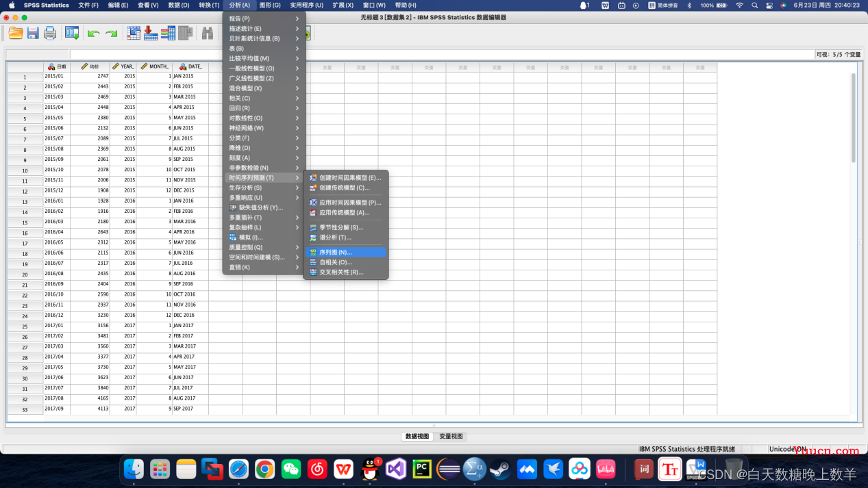The image size is (868, 488).
Task: Open Control Center from the menu bar
Action: pyautogui.click(x=769, y=5)
